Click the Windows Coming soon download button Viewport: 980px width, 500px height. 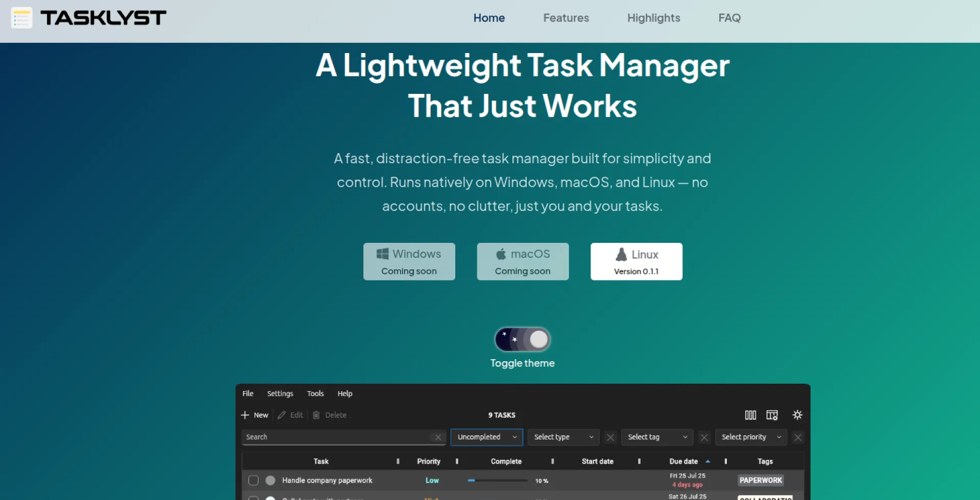click(x=409, y=261)
